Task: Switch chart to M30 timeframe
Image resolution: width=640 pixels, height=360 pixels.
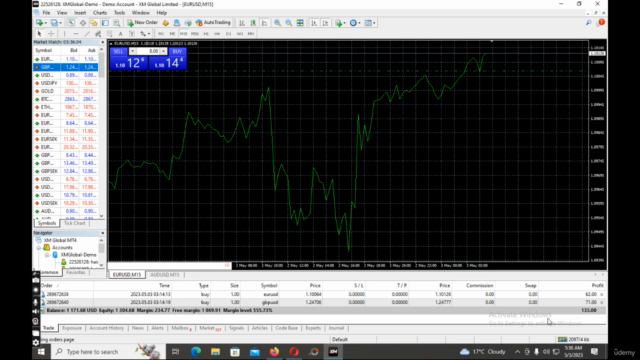Action: point(195,34)
